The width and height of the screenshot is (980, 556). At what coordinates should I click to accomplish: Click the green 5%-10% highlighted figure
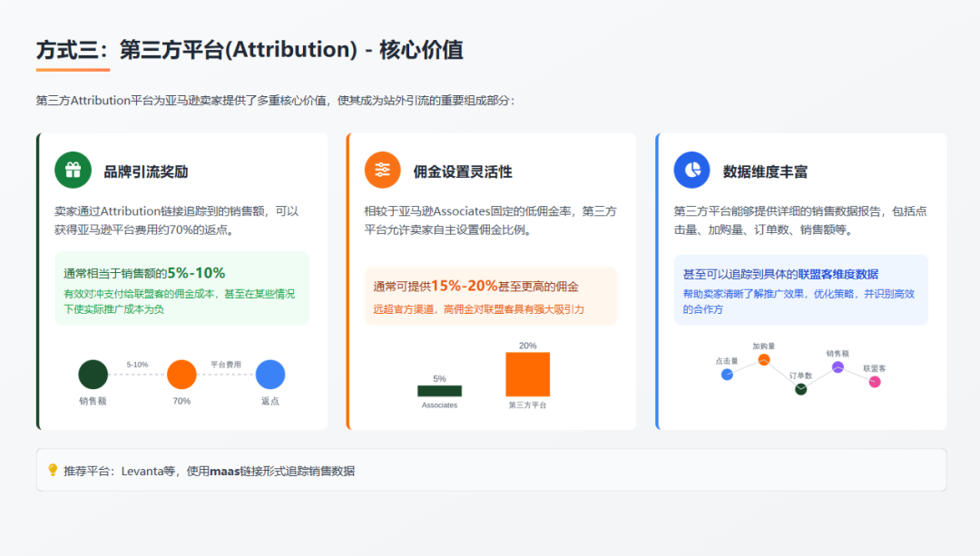[196, 273]
